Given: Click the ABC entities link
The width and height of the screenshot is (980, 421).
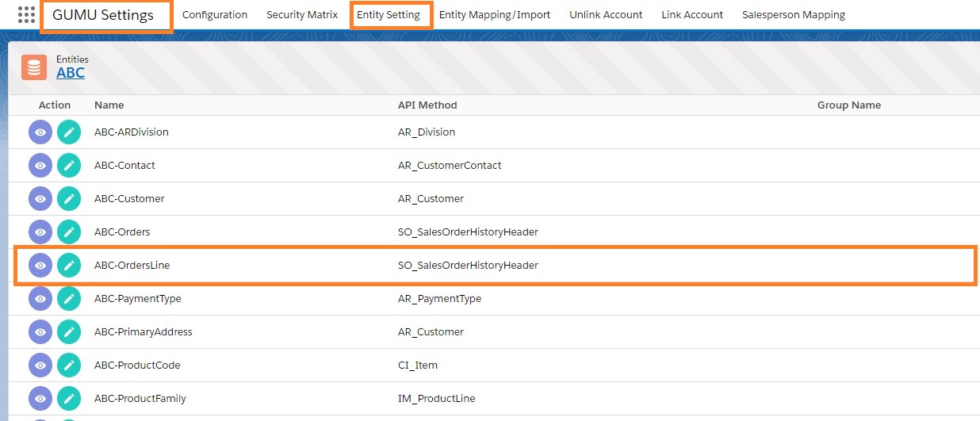Looking at the screenshot, I should tap(71, 73).
